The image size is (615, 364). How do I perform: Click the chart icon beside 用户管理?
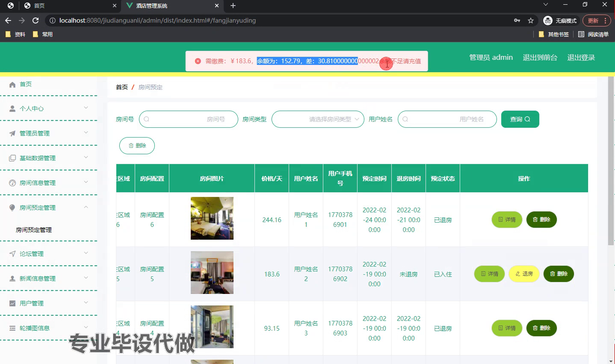(12, 303)
